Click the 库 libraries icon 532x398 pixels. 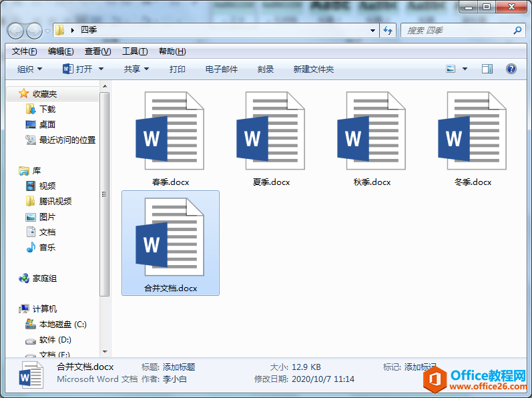coord(24,171)
